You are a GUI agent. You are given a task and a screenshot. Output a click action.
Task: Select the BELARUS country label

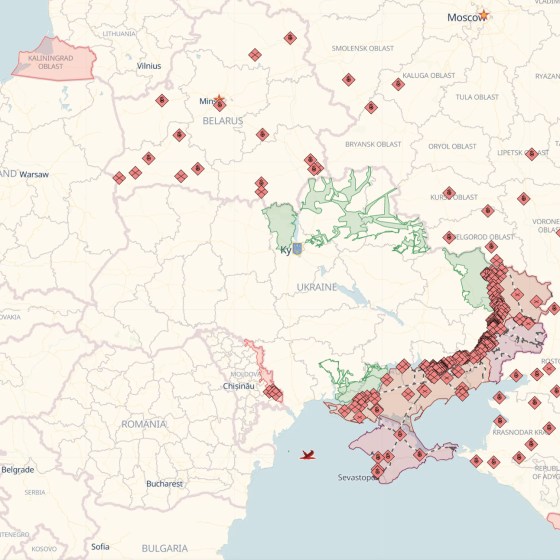[223, 121]
